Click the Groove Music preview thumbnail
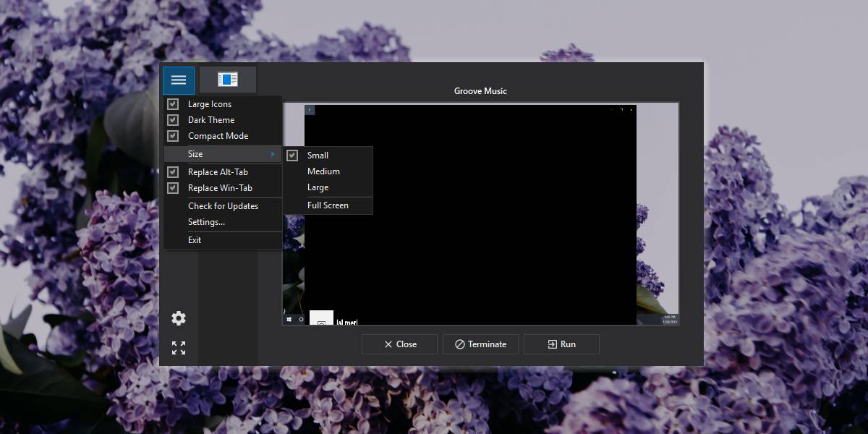The height and width of the screenshot is (434, 868). (480, 214)
